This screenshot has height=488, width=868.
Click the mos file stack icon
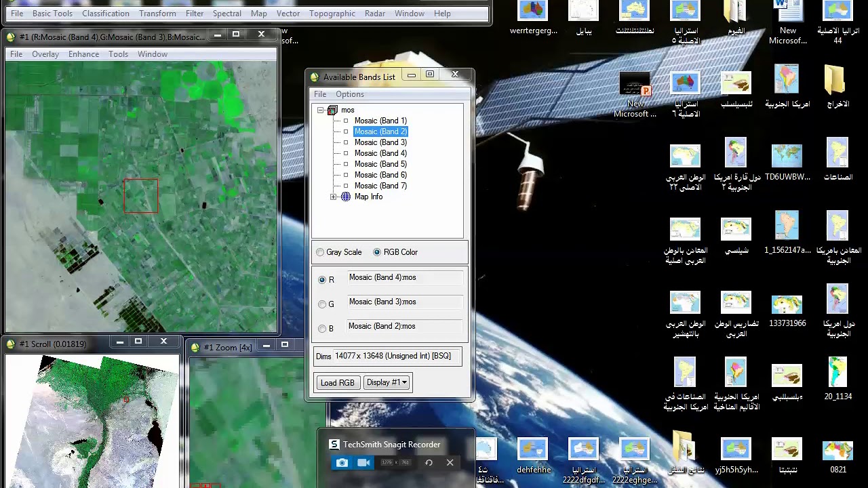pos(332,110)
